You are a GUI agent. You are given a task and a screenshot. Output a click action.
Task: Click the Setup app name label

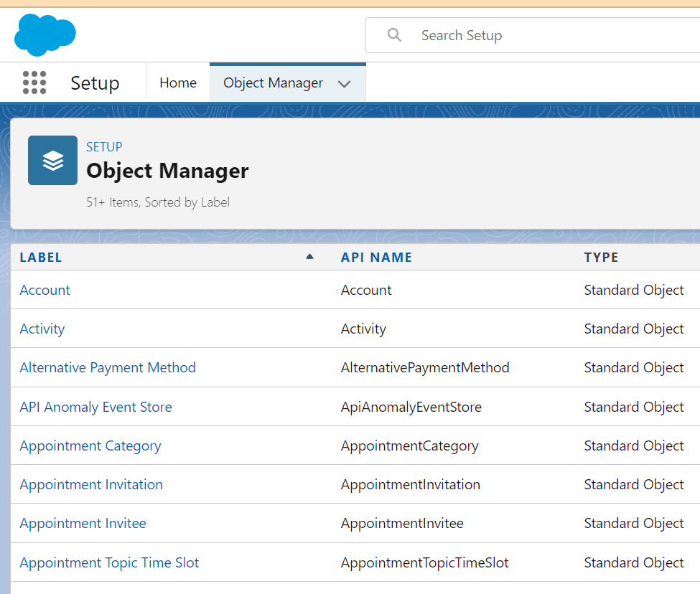(x=95, y=83)
